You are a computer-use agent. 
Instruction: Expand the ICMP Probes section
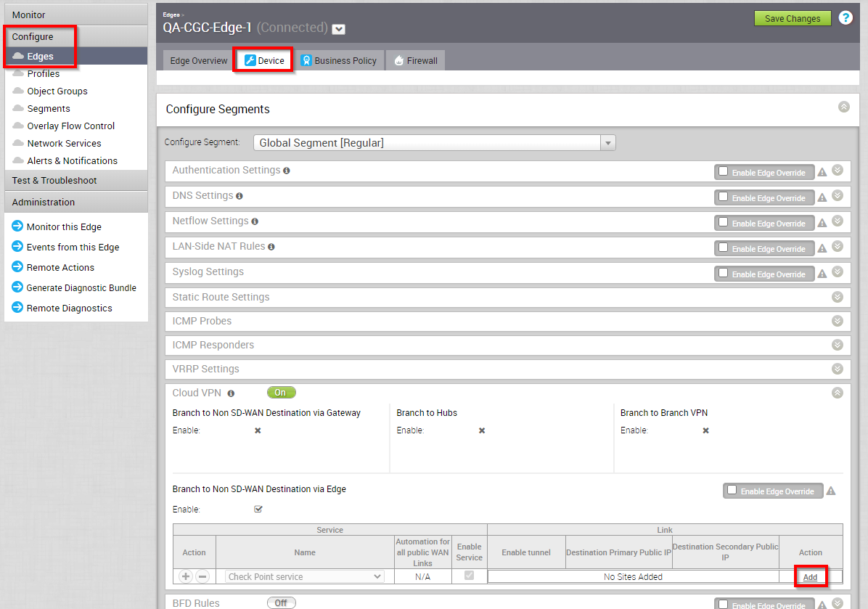click(837, 321)
